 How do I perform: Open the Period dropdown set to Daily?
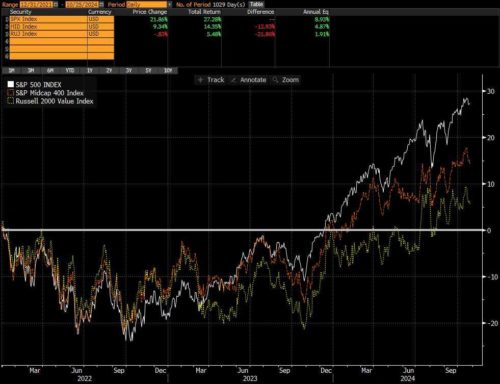click(x=149, y=5)
